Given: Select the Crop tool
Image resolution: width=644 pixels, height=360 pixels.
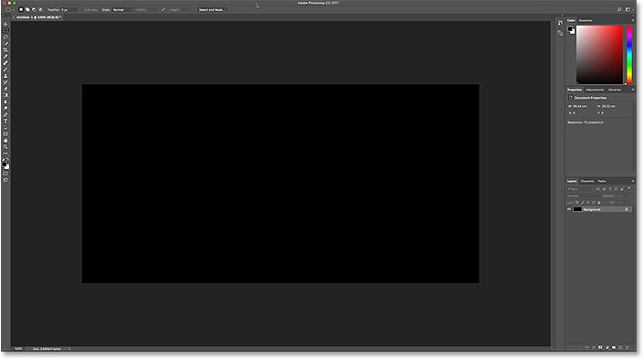Looking at the screenshot, I should coord(5,49).
